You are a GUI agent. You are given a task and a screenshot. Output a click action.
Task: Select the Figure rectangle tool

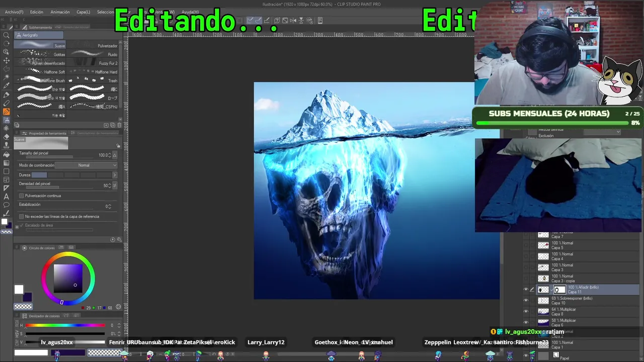click(7, 171)
